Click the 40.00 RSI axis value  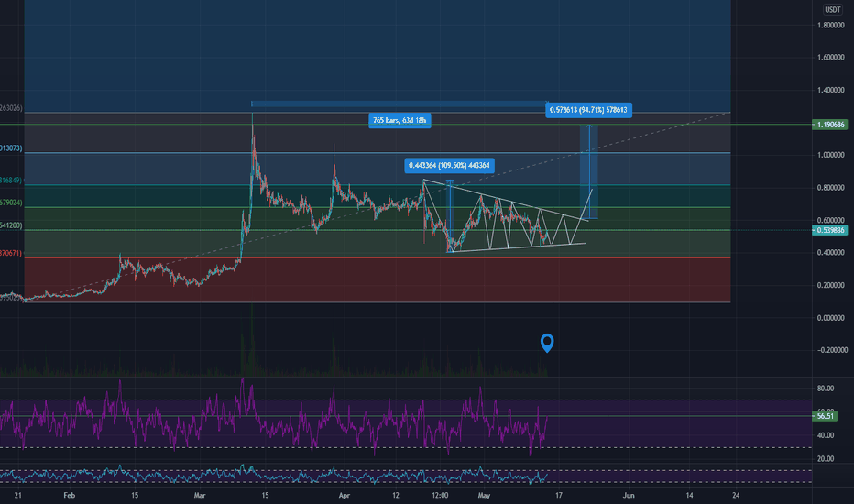[825, 434]
